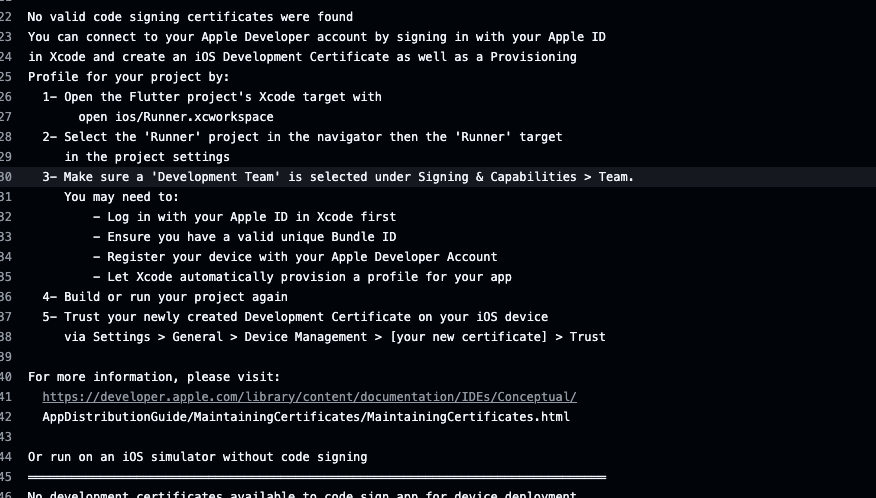
Task: Click the double-line separator on line 45
Action: click(317, 477)
